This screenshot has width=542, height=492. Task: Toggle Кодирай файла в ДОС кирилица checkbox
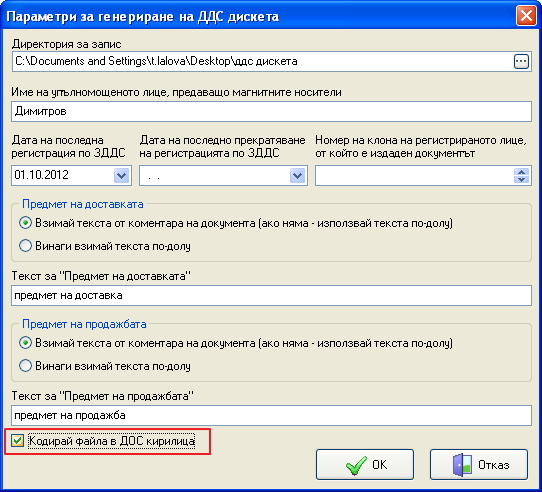coord(17,441)
